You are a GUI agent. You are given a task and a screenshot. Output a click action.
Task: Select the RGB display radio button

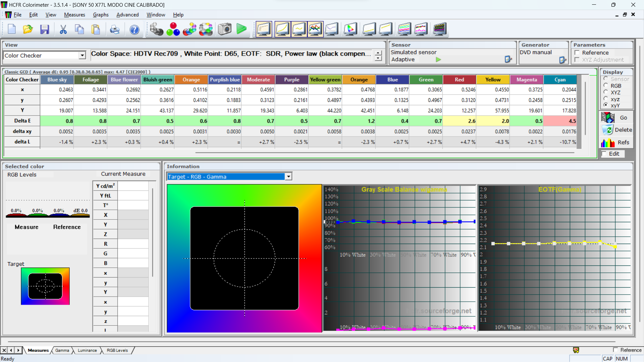coord(606,85)
